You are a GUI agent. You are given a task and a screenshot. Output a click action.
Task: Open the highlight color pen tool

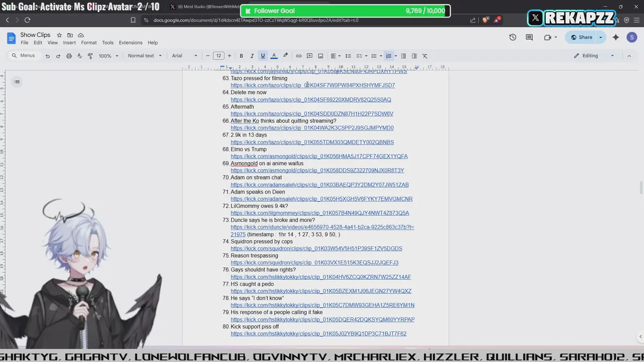click(x=285, y=56)
